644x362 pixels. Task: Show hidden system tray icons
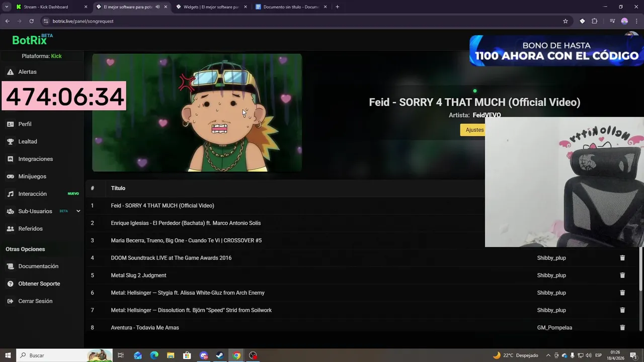548,355
